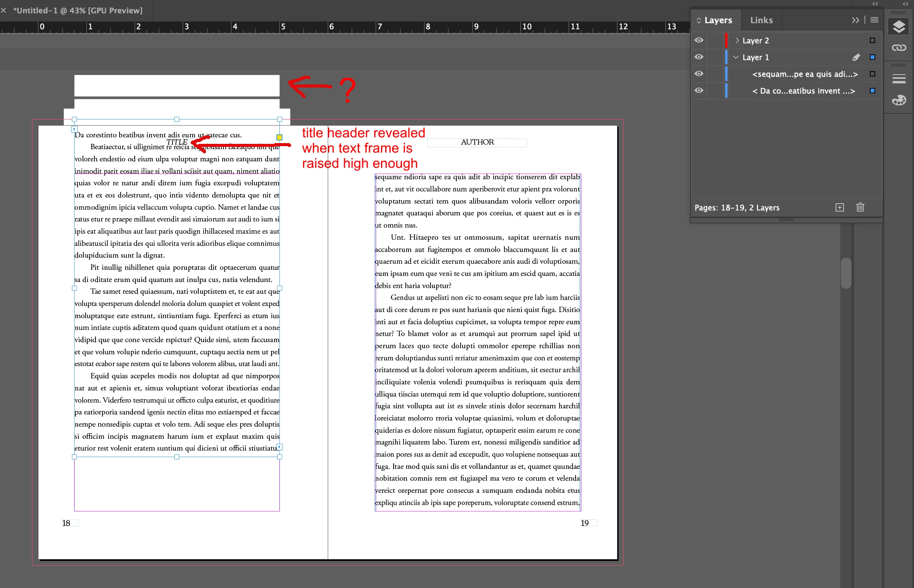Select the Layers tab
This screenshot has width=914, height=588.
718,20
